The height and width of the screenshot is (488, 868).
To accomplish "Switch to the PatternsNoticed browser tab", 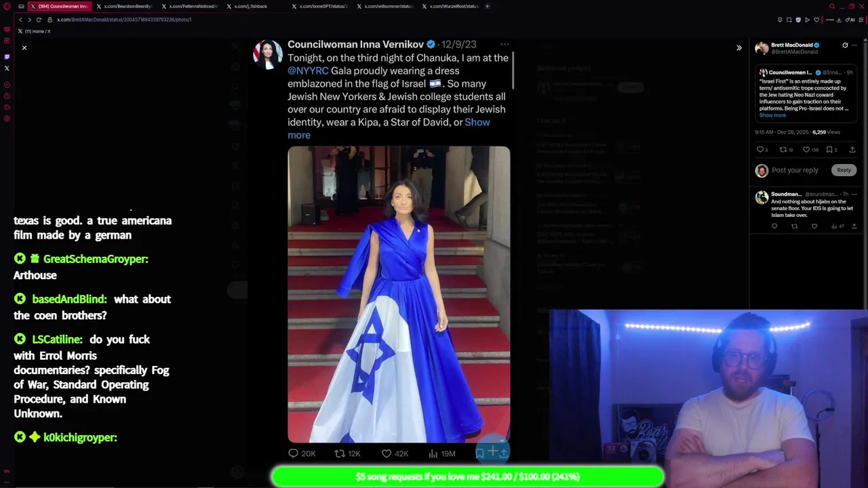I will pos(189,6).
